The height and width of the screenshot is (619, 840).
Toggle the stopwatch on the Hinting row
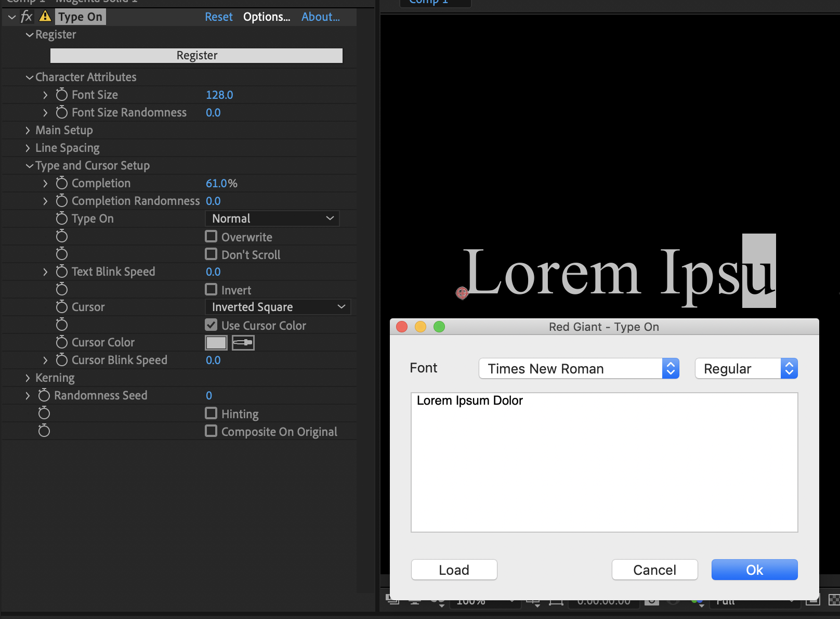click(x=44, y=413)
